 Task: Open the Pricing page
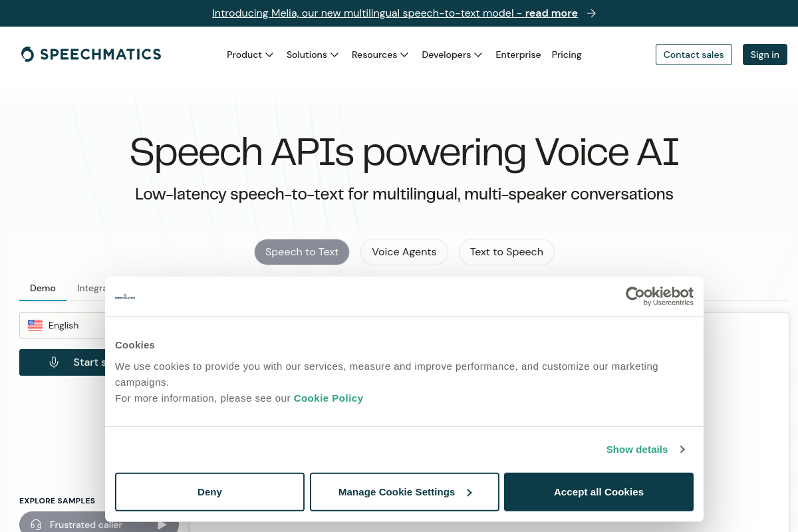click(x=567, y=55)
